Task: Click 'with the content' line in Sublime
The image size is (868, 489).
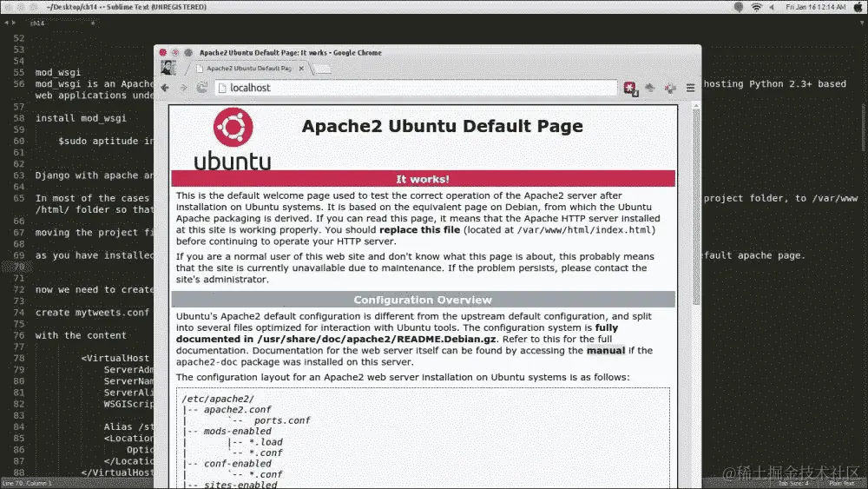Action: (x=81, y=335)
